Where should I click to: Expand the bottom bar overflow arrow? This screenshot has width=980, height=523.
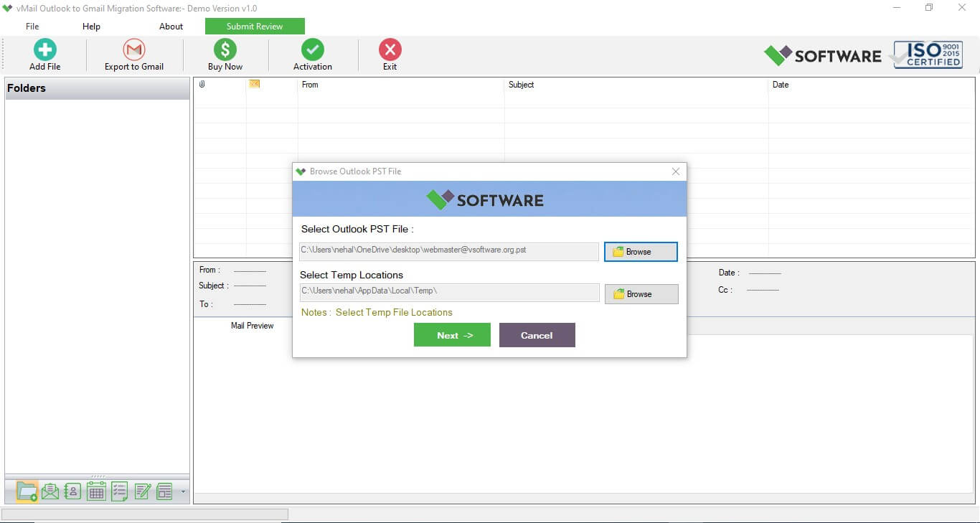[183, 492]
